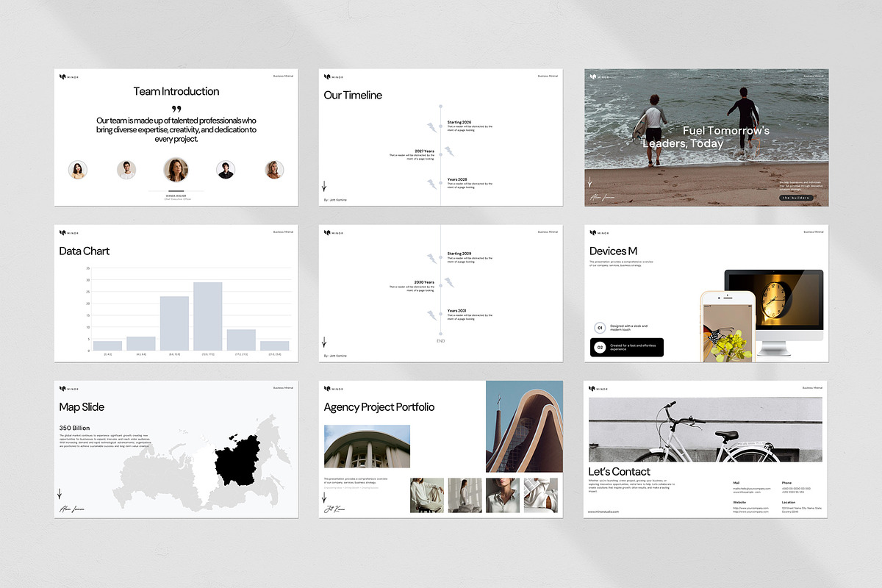This screenshot has height=588, width=882.
Task: Click 'Fuel Tomorrow's Leaders, Today' headline
Action: (x=706, y=137)
